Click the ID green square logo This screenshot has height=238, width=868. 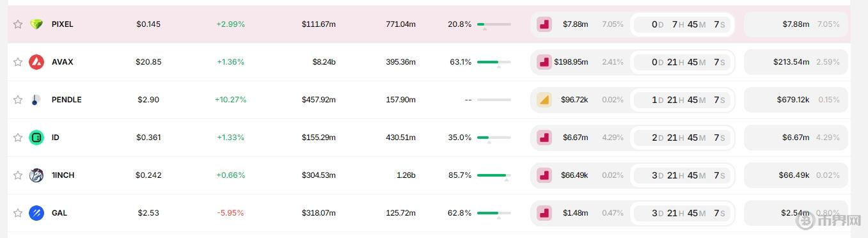tap(36, 138)
